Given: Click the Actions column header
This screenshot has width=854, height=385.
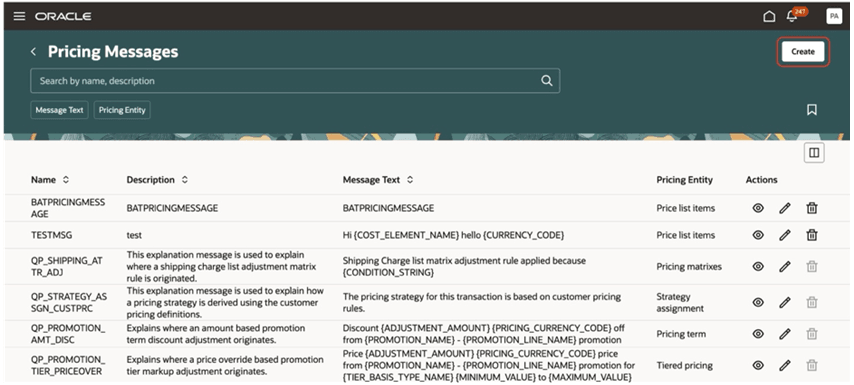Looking at the screenshot, I should (761, 180).
